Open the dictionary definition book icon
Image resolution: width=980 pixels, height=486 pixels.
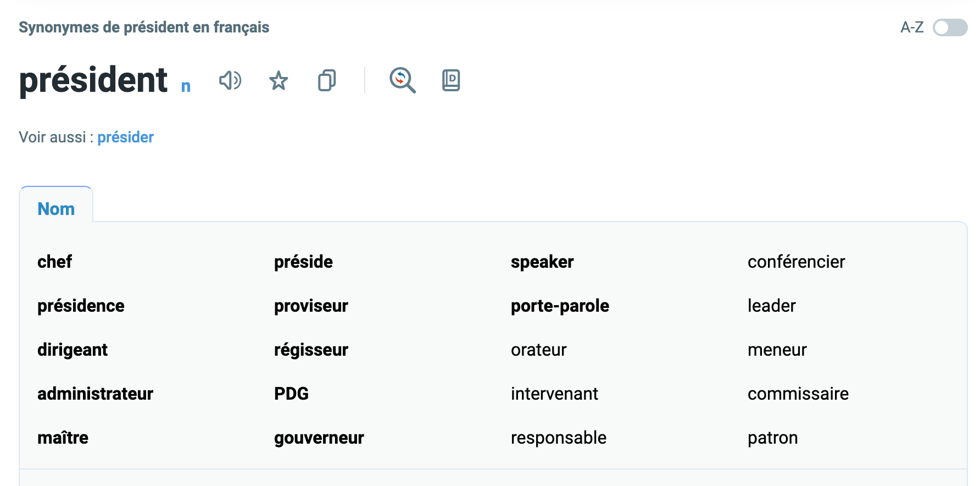451,81
